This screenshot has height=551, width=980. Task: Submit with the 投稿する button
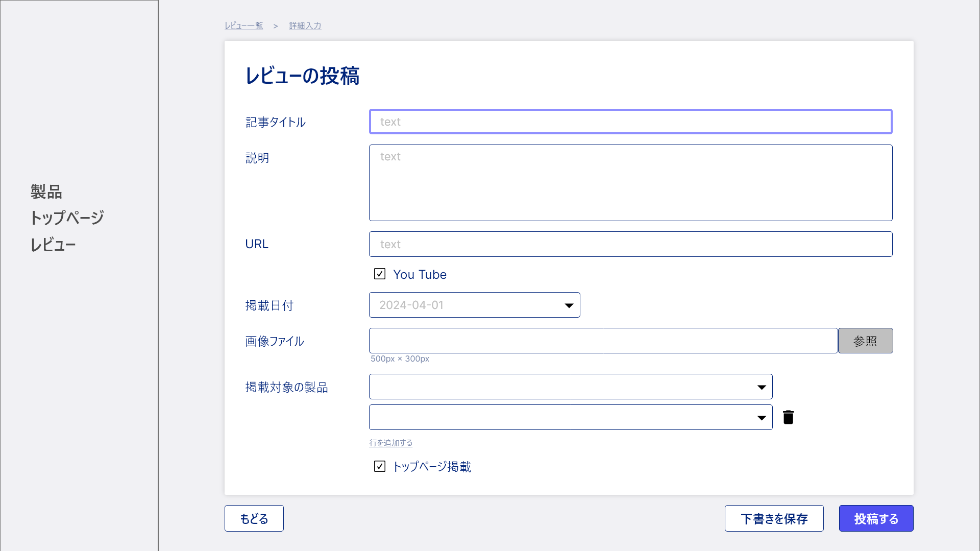tap(876, 518)
